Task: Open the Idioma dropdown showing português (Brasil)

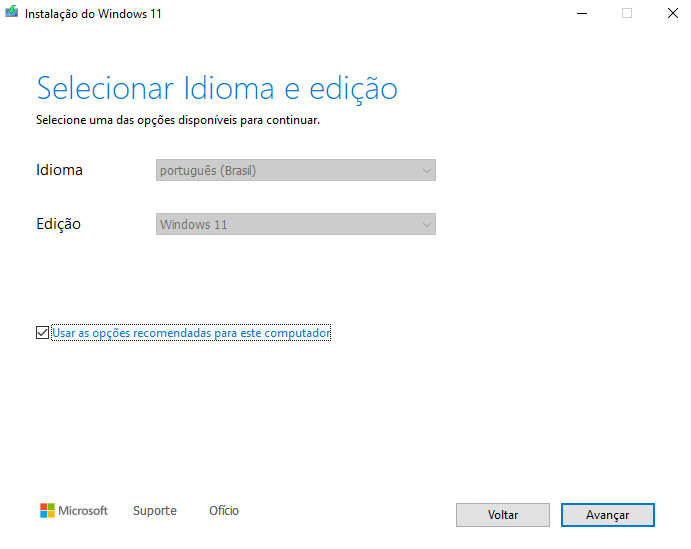Action: tap(296, 170)
